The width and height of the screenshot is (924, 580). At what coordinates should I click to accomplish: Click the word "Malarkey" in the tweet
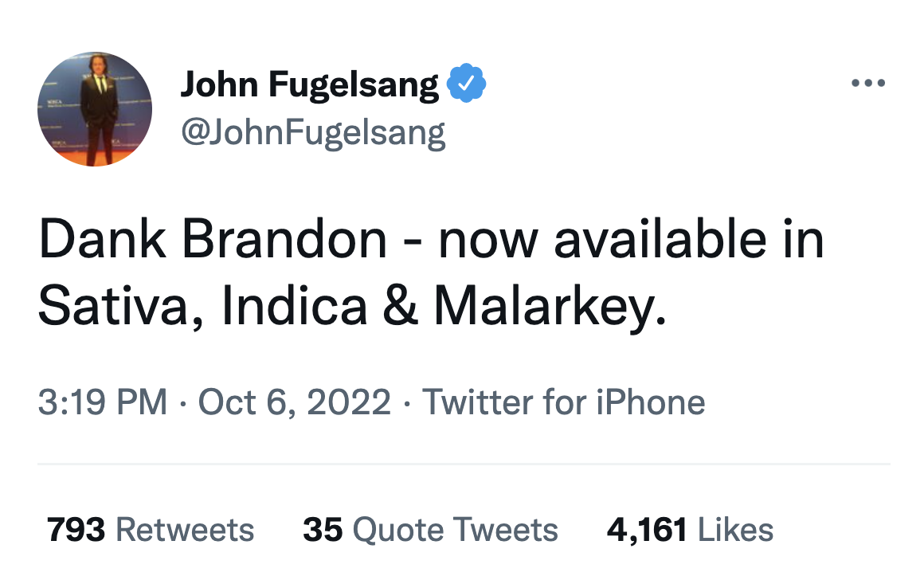[549, 306]
